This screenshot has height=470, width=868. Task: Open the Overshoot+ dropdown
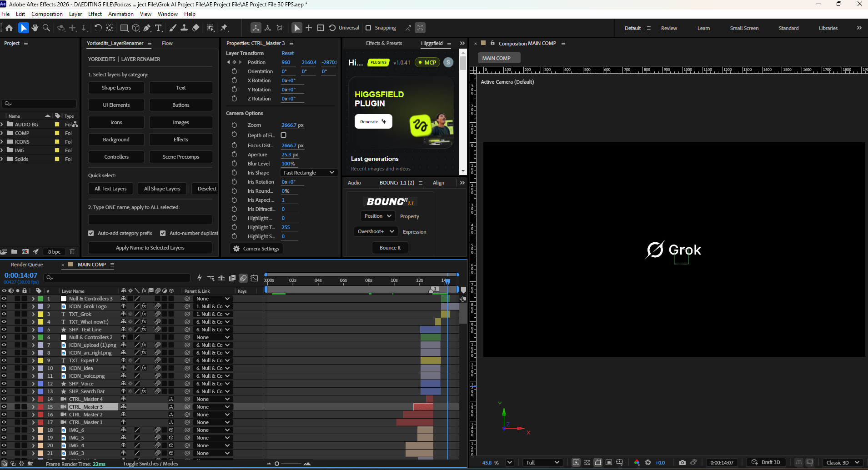tap(376, 231)
